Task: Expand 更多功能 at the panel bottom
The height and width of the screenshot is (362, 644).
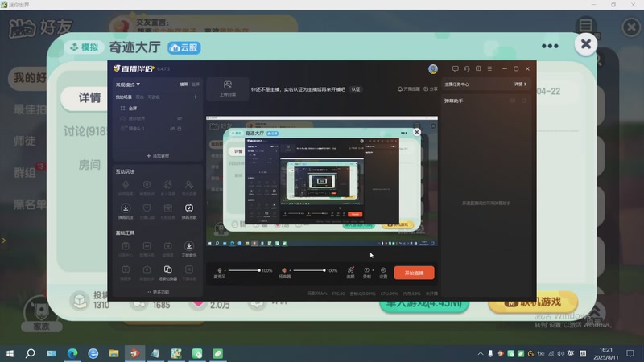Action: click(158, 292)
